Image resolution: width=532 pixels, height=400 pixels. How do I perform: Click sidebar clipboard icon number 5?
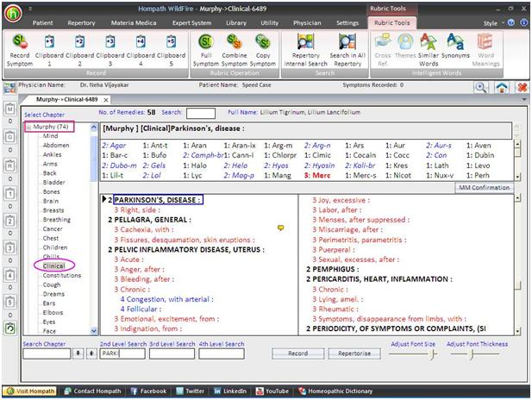pos(10,302)
